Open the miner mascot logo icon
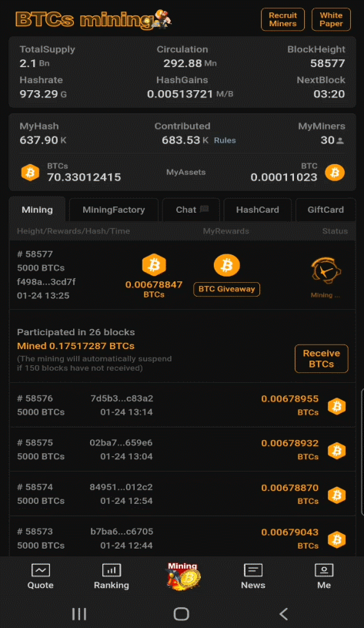Screen dimensions: 364x628 point(163,18)
